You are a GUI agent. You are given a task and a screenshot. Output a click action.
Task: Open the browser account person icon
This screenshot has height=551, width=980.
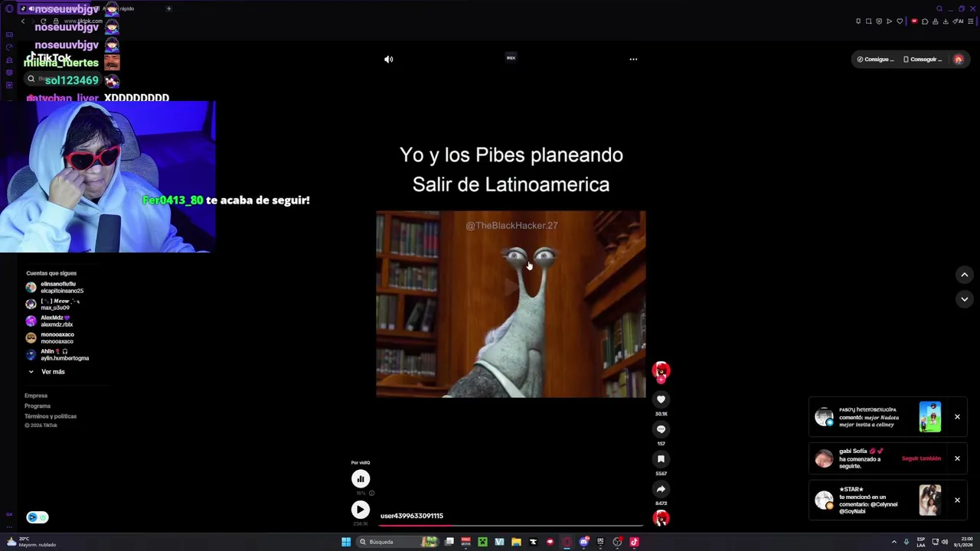[x=935, y=21]
